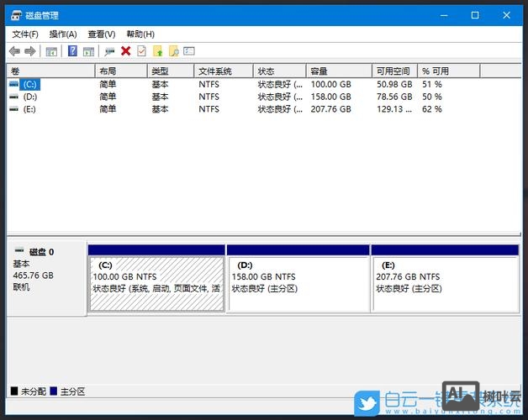528x420 pixels.
Task: Click the 磁盘 0 disk label panel
Action: point(46,278)
